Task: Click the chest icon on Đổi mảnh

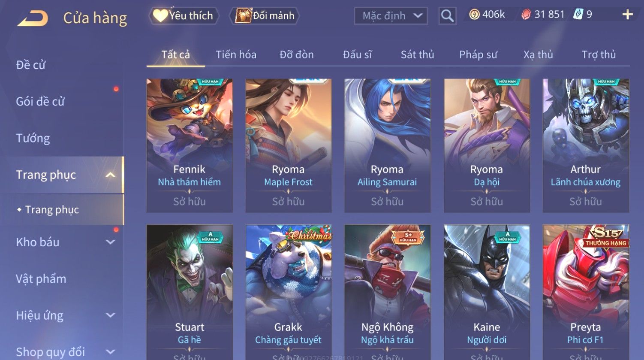Action: 243,16
